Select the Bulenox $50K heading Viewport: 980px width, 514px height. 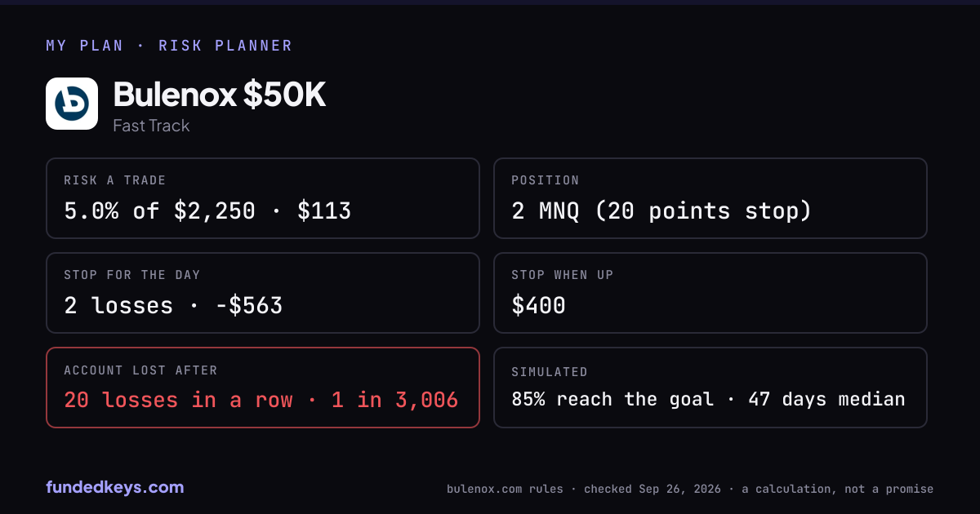pos(220,95)
